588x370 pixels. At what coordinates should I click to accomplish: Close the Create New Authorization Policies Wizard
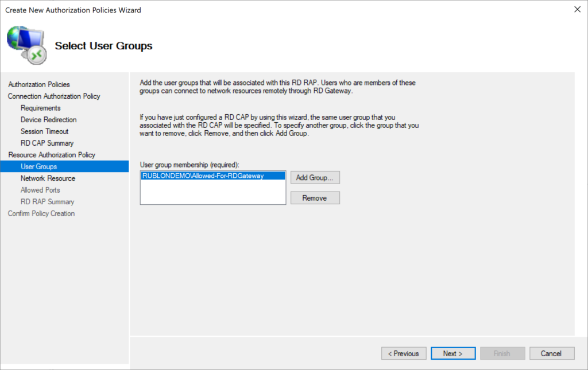(x=578, y=10)
